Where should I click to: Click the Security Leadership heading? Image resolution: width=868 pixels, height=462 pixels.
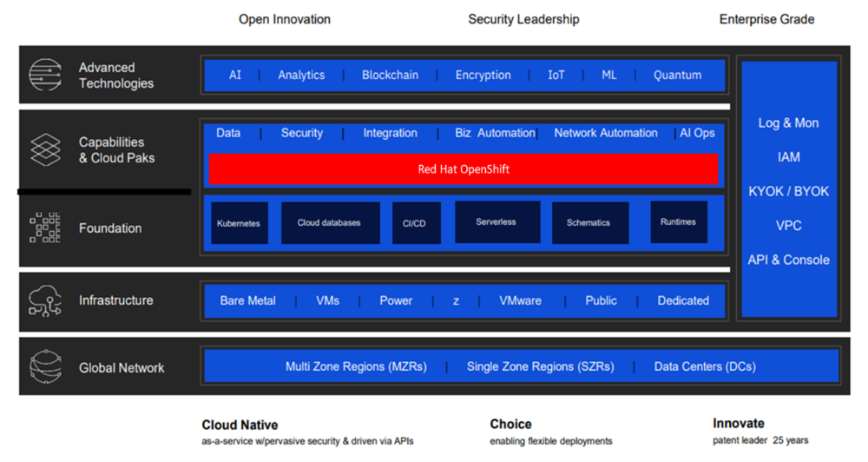click(523, 19)
